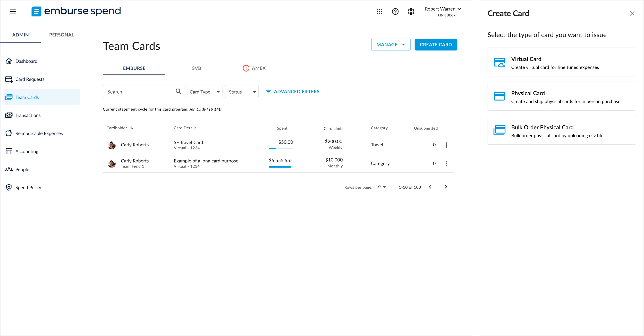Expand the Status filter dropdown
Screen dimensions: 644x336
pos(242,92)
